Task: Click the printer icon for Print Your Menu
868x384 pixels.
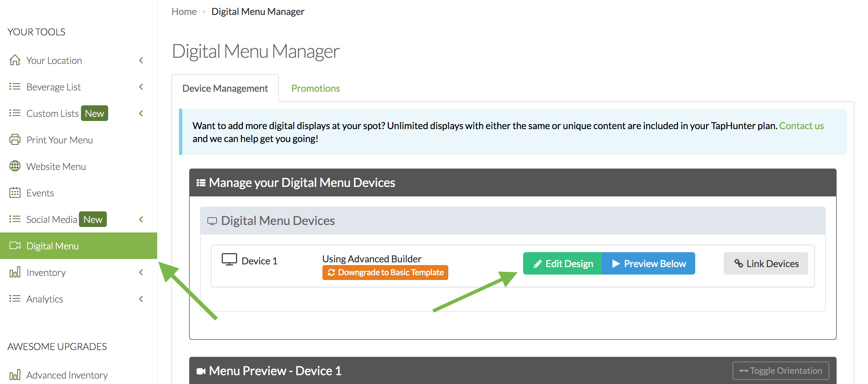Action: [15, 140]
